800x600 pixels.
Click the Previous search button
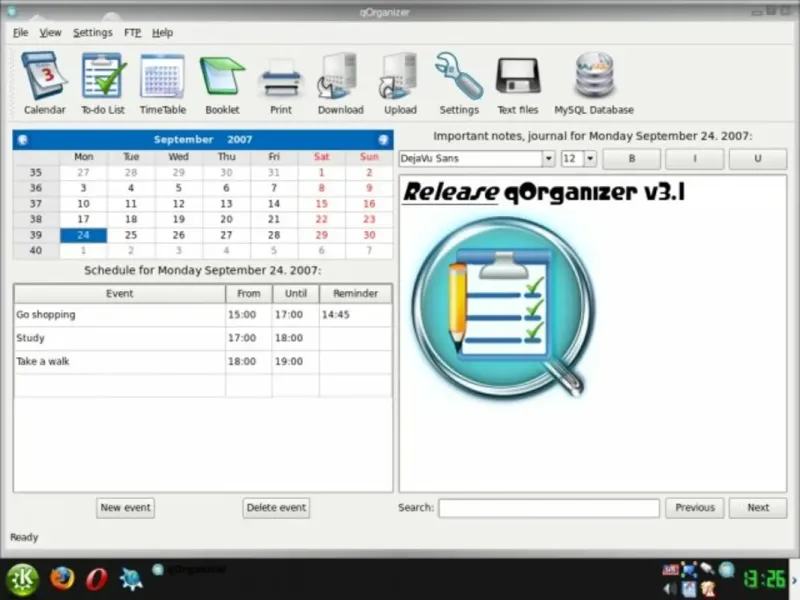click(x=694, y=508)
